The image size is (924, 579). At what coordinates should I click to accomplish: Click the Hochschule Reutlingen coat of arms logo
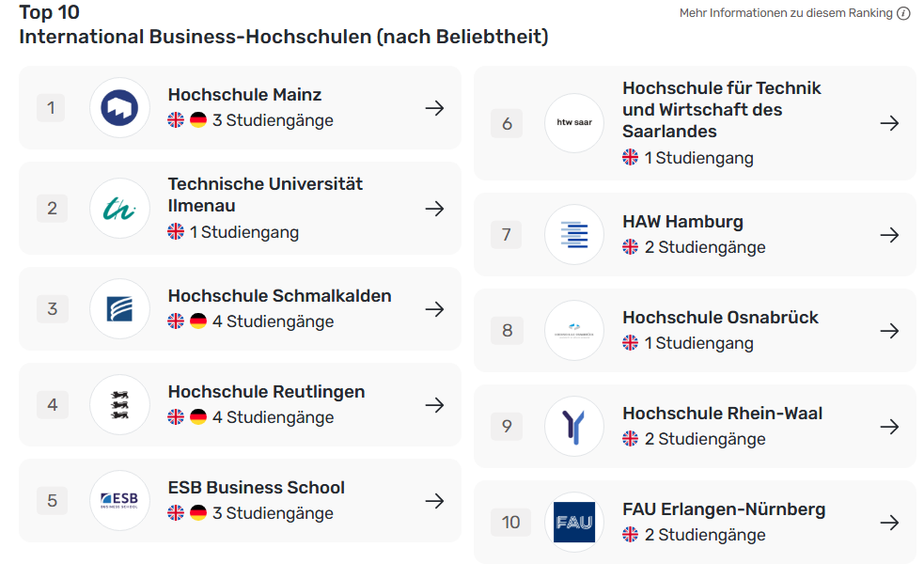119,405
